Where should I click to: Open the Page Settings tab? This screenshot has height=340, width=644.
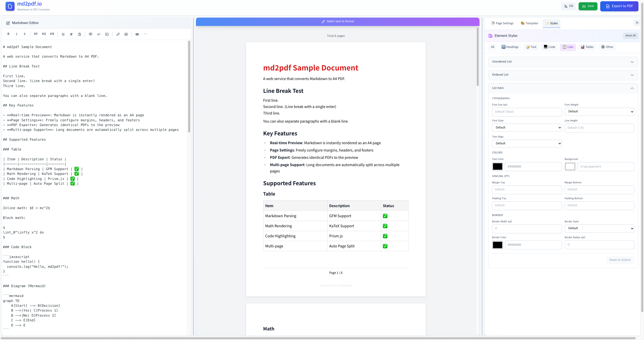point(502,23)
